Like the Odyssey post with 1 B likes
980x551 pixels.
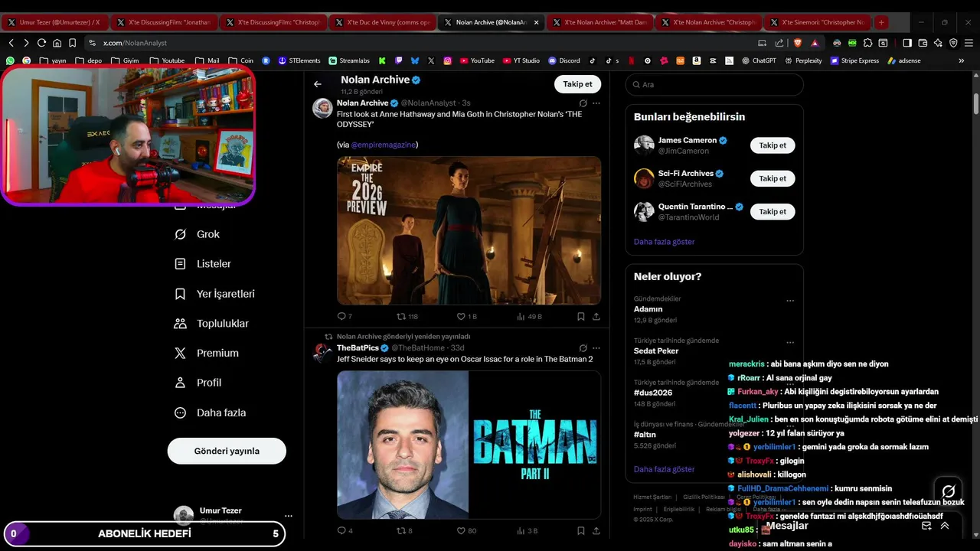(x=466, y=316)
